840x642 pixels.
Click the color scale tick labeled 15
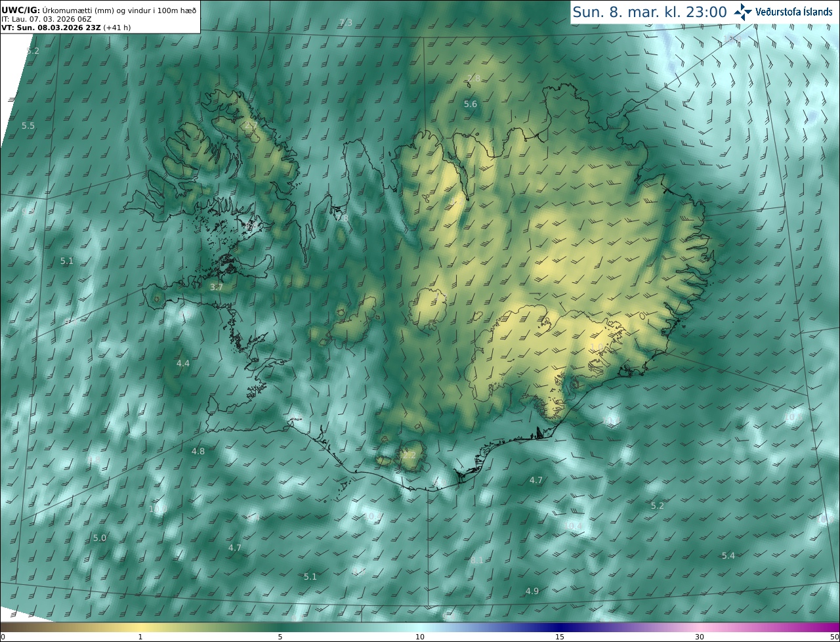pos(560,637)
